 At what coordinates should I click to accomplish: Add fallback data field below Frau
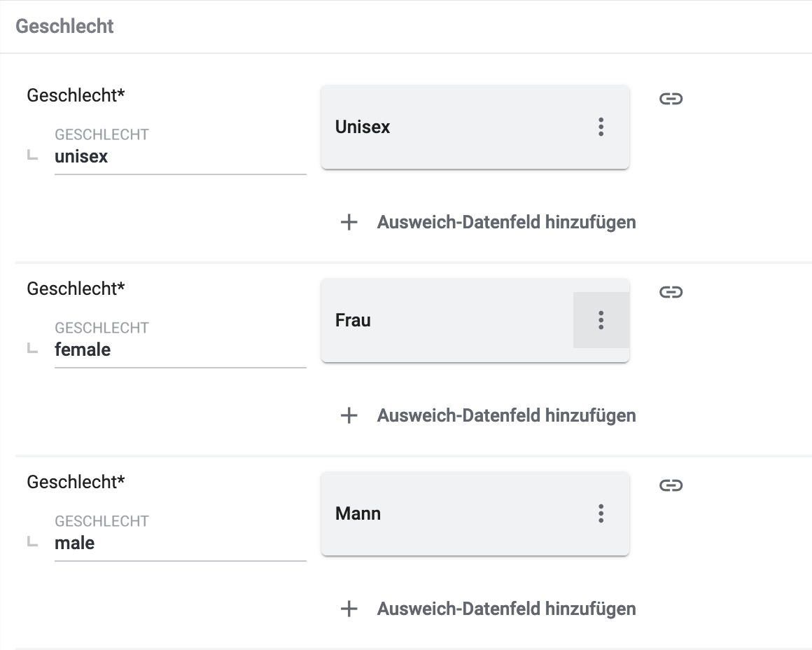pos(506,415)
